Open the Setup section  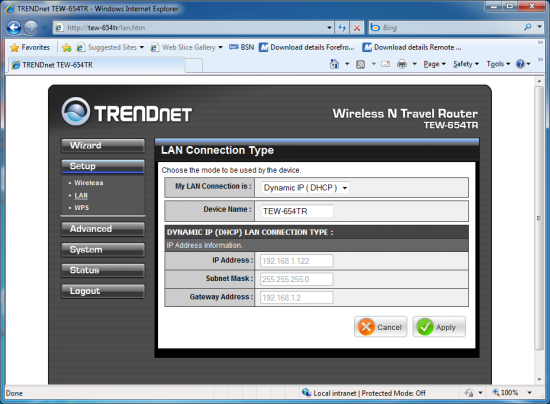tap(103, 166)
